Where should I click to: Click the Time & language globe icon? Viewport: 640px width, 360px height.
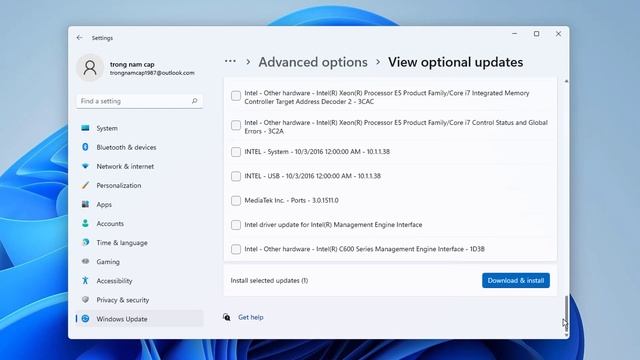(x=85, y=242)
